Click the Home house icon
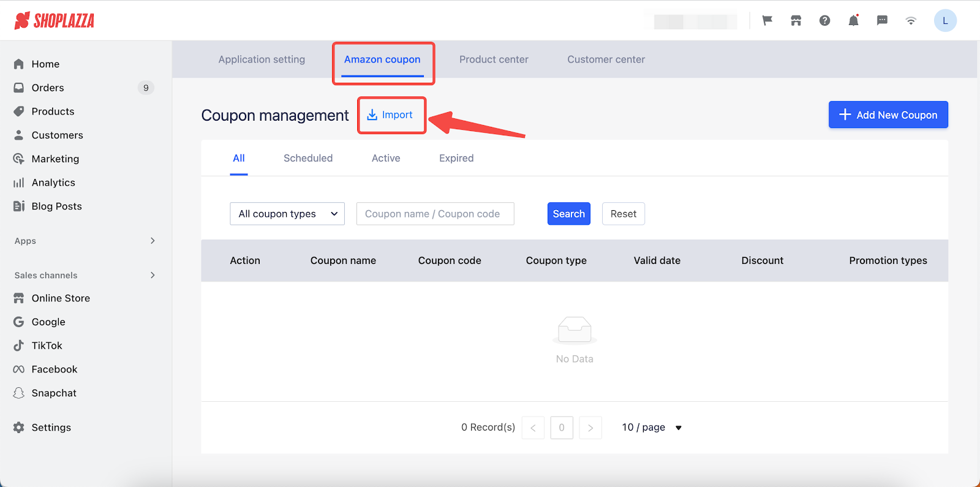 pos(19,64)
